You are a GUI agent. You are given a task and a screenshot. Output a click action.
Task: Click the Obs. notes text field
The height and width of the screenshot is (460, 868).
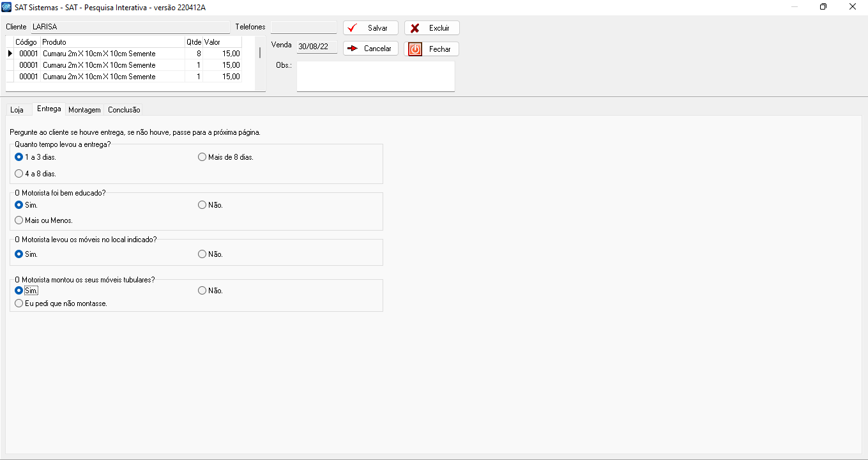376,77
